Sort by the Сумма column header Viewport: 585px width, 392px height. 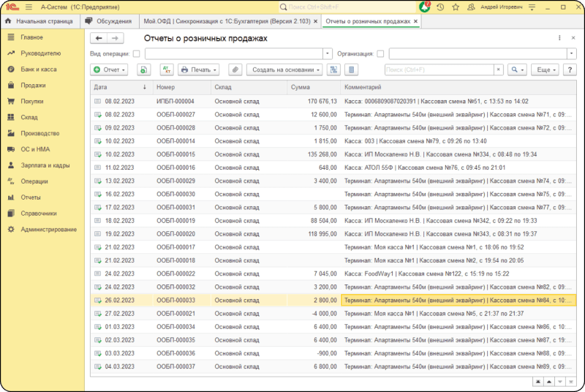point(300,87)
